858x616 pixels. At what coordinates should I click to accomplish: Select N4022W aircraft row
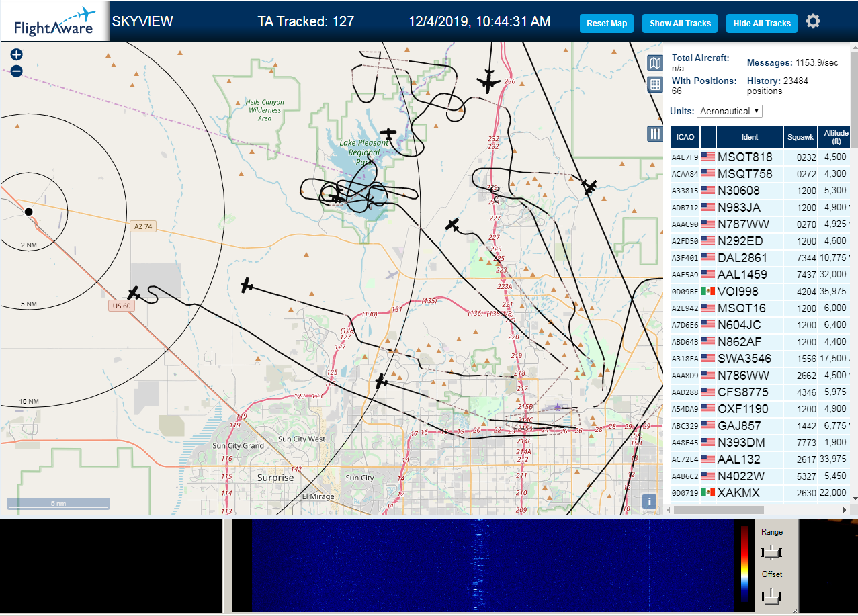coord(761,476)
